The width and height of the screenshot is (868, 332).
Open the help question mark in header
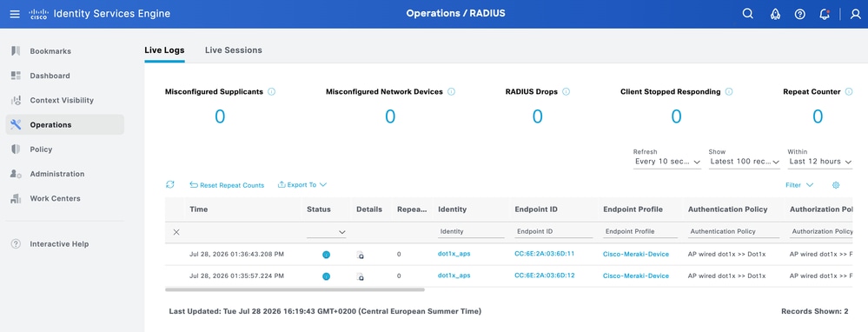pos(800,15)
